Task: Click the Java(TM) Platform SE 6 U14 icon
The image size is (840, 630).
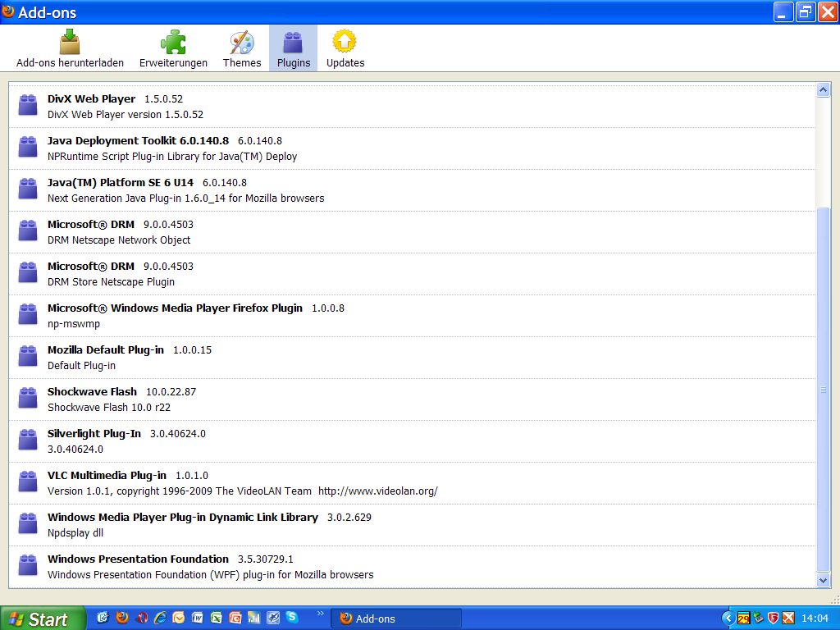Action: (28, 189)
